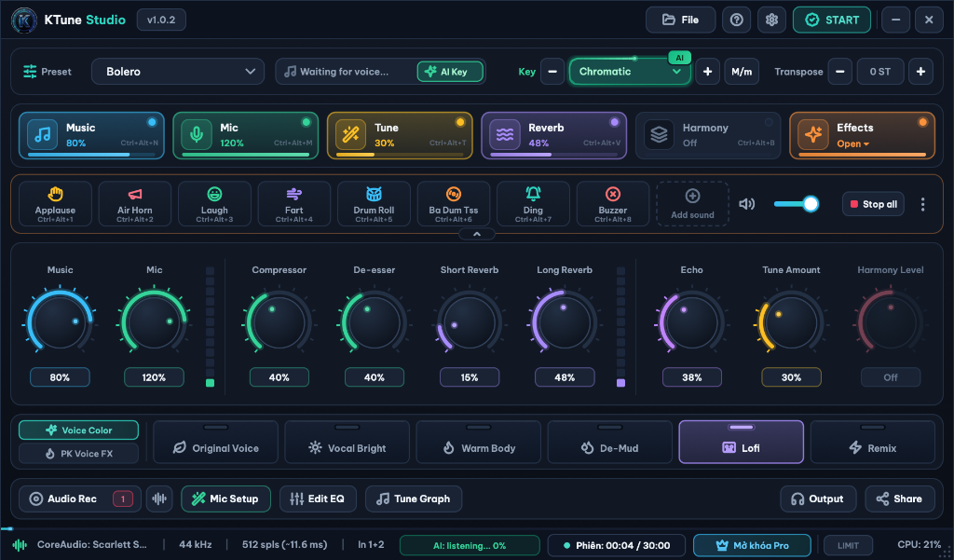Image resolution: width=954 pixels, height=560 pixels.
Task: Click the Reverb waves icon
Action: tap(505, 135)
